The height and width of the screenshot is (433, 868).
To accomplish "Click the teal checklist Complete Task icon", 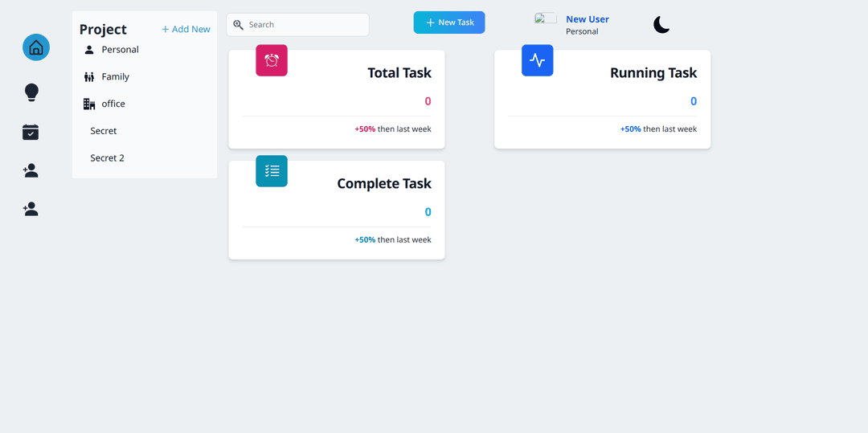I will point(272,171).
